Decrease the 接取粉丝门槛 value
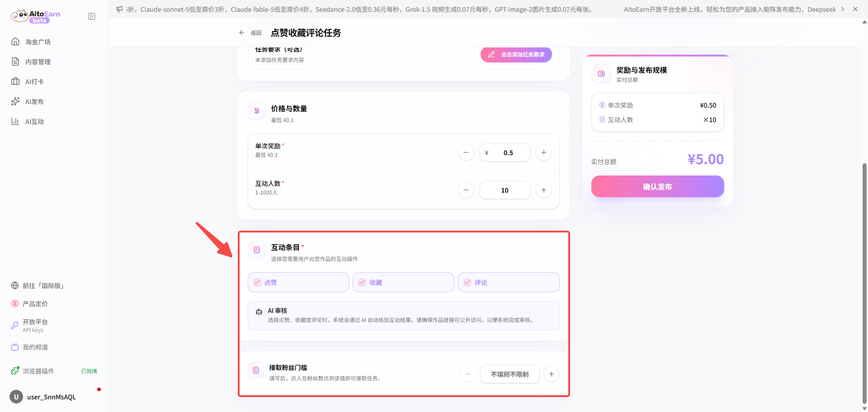The image size is (868, 412). pyautogui.click(x=468, y=374)
